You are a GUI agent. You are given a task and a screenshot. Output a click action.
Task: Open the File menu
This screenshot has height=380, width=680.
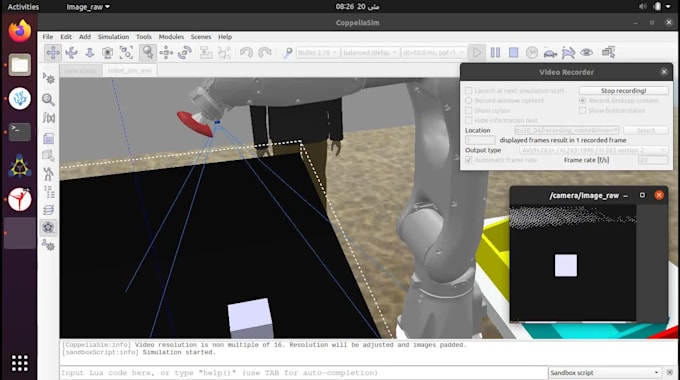pyautogui.click(x=48, y=37)
